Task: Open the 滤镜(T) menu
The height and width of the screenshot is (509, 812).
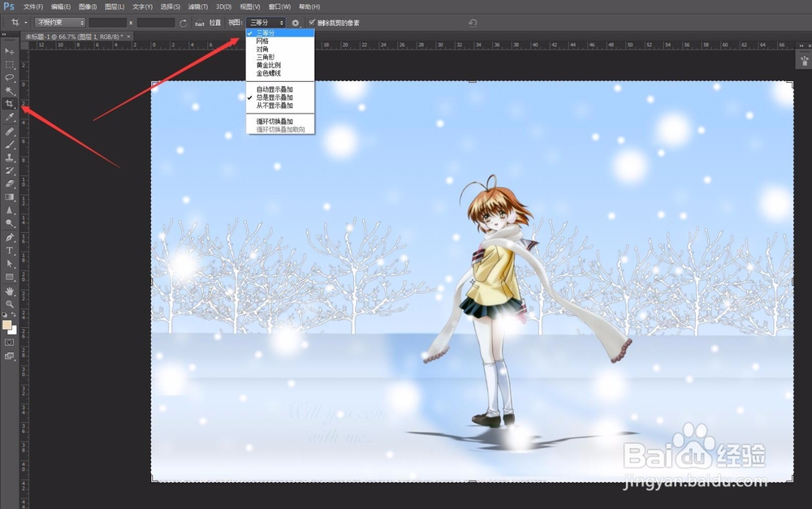Action: (198, 6)
